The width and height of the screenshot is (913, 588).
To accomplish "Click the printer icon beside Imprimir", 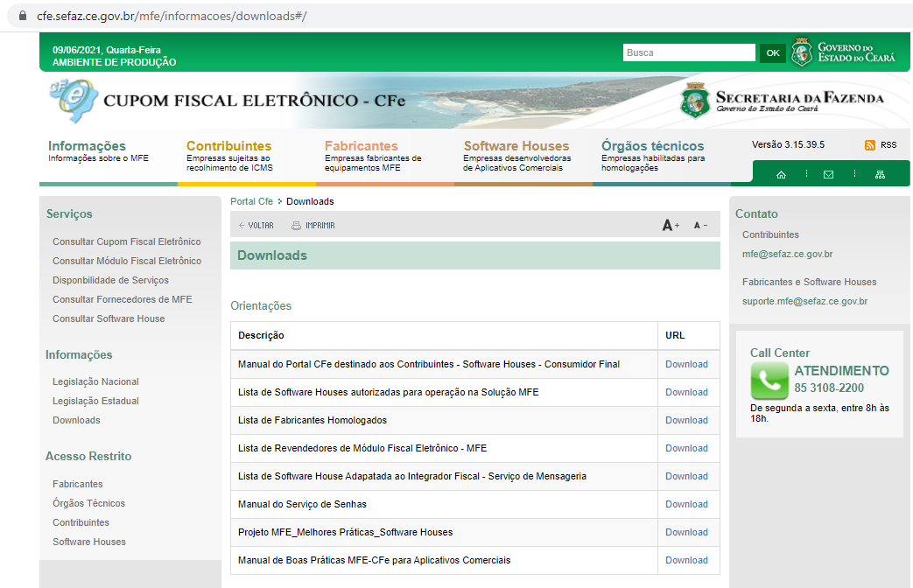I will 297,225.
